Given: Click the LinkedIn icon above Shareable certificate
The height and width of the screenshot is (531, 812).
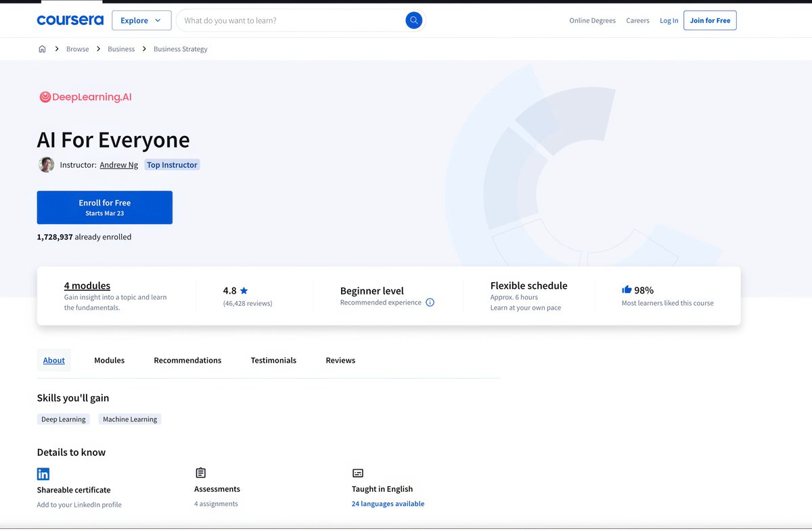Looking at the screenshot, I should 43,474.
